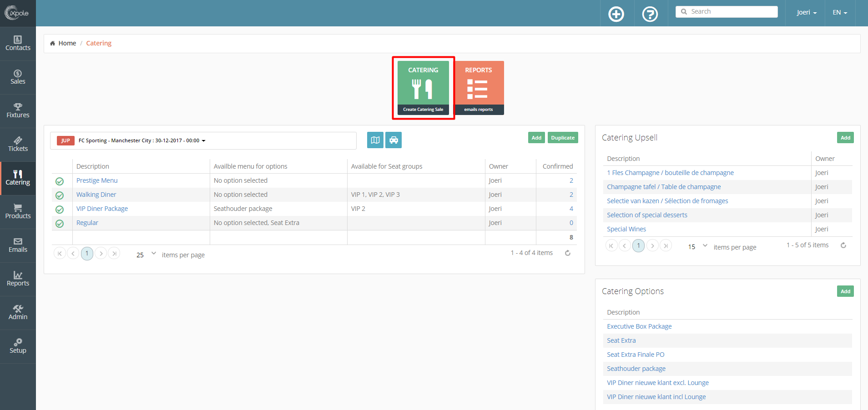Add a new catering menu
The width and height of the screenshot is (868, 410).
pos(537,138)
